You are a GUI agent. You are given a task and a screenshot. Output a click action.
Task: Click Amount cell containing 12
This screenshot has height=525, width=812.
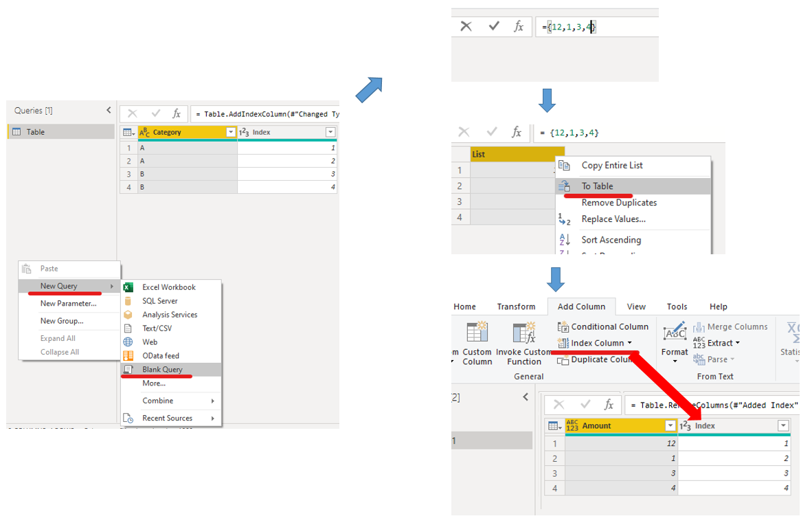point(622,444)
